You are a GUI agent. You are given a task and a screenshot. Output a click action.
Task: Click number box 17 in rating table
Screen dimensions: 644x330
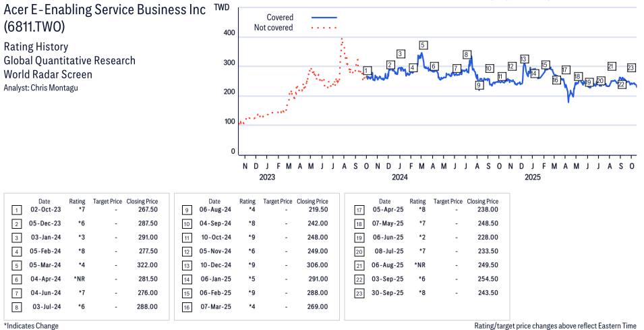tap(357, 210)
